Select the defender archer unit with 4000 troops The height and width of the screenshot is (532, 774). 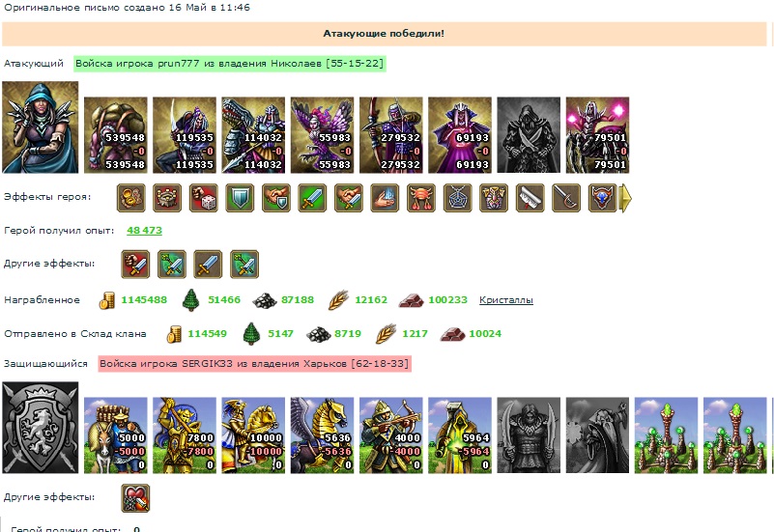pos(391,435)
